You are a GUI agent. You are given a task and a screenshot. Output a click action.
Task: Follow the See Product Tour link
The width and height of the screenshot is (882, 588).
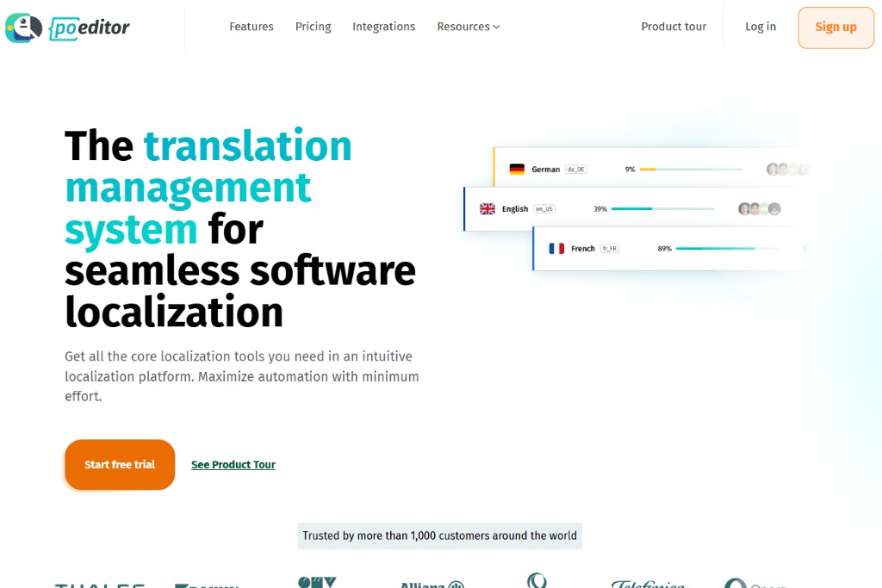point(233,465)
